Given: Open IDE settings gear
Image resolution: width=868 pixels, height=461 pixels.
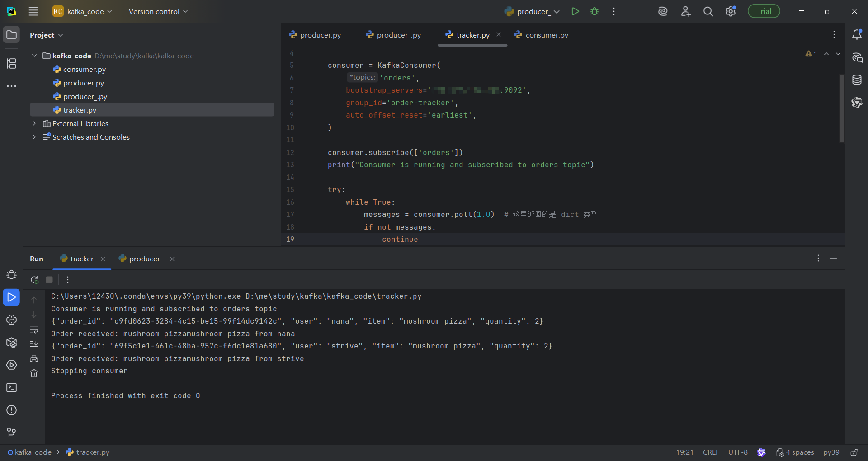Looking at the screenshot, I should pos(731,11).
